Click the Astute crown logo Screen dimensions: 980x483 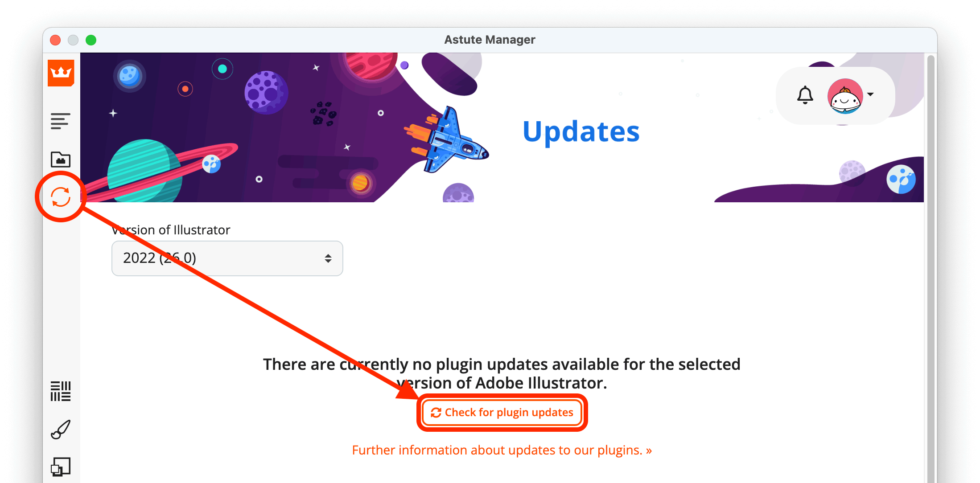[x=61, y=73]
